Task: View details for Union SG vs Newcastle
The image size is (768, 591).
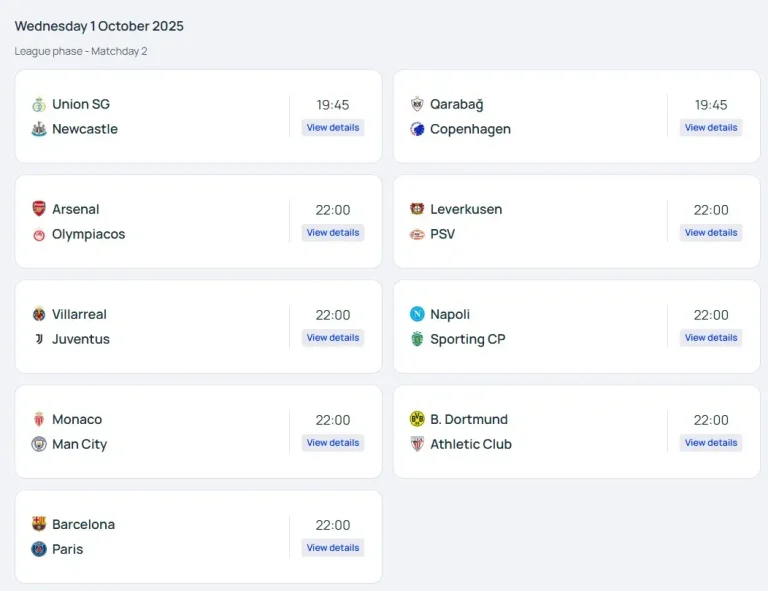Action: (333, 128)
